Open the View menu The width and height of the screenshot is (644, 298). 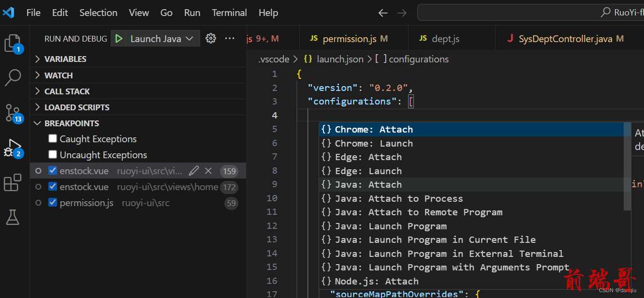139,13
